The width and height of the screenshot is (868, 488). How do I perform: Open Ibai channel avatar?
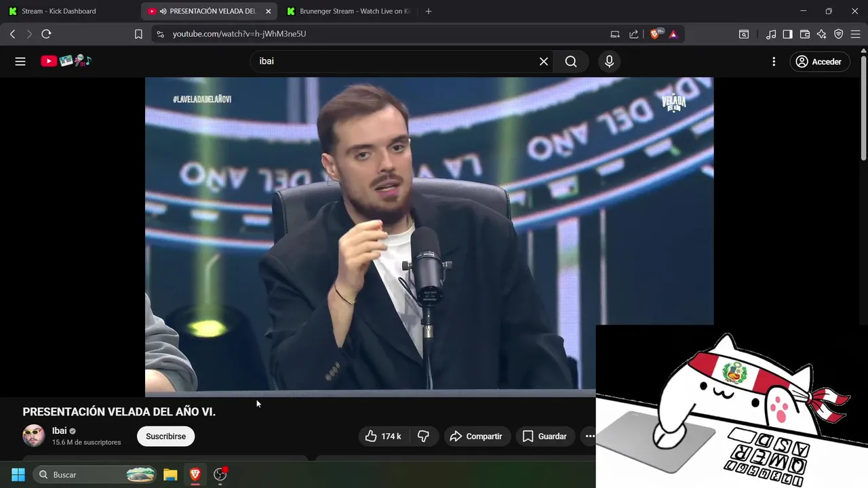coord(34,436)
